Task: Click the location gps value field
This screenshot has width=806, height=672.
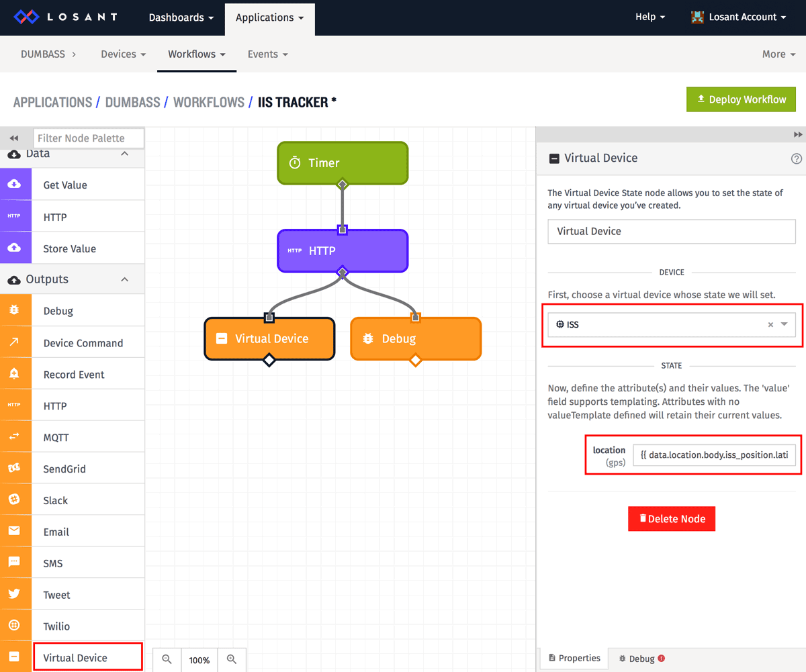Action: (715, 456)
